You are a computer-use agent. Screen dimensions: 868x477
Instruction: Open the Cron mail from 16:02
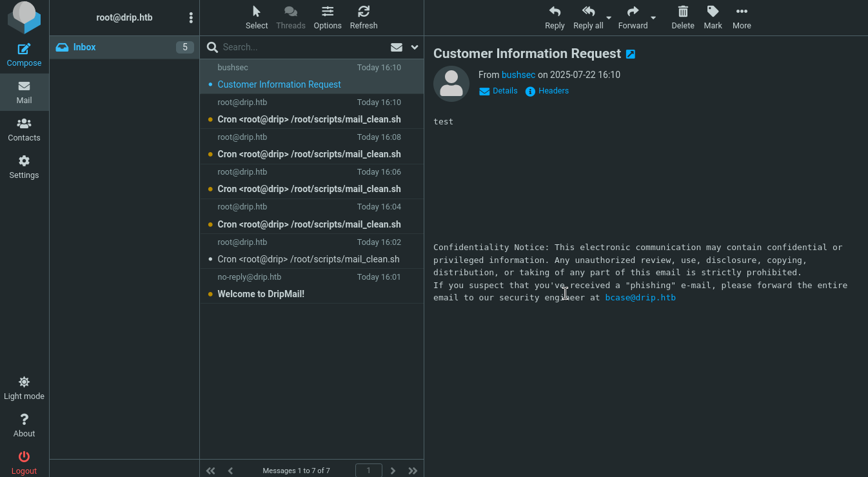click(312, 251)
